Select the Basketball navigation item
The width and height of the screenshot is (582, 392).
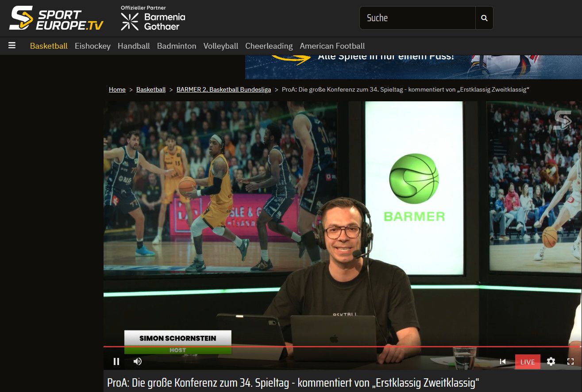click(x=49, y=46)
